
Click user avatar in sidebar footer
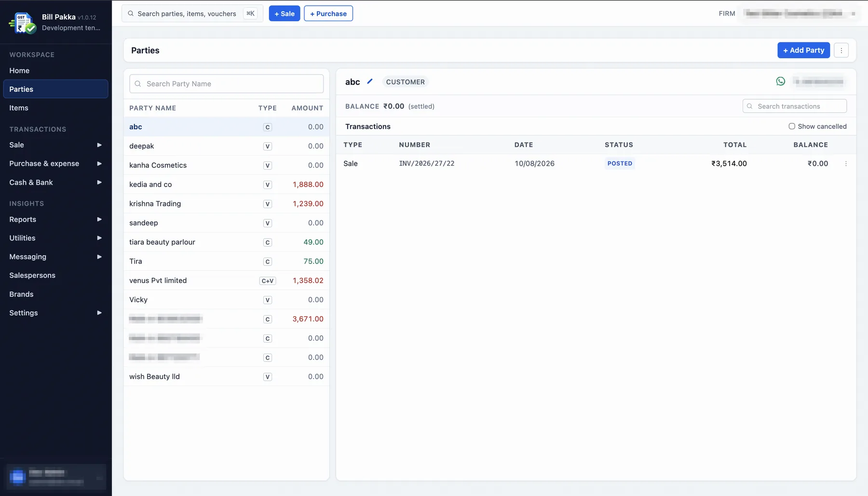coord(17,477)
